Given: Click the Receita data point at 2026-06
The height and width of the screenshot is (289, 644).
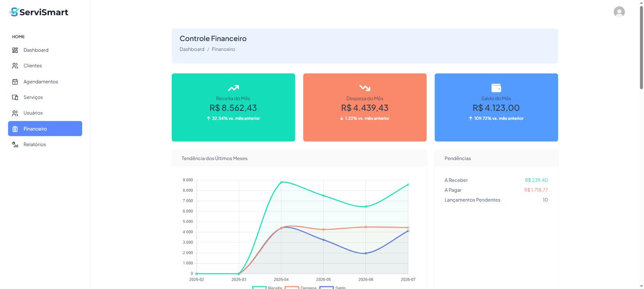Looking at the screenshot, I should (x=366, y=206).
